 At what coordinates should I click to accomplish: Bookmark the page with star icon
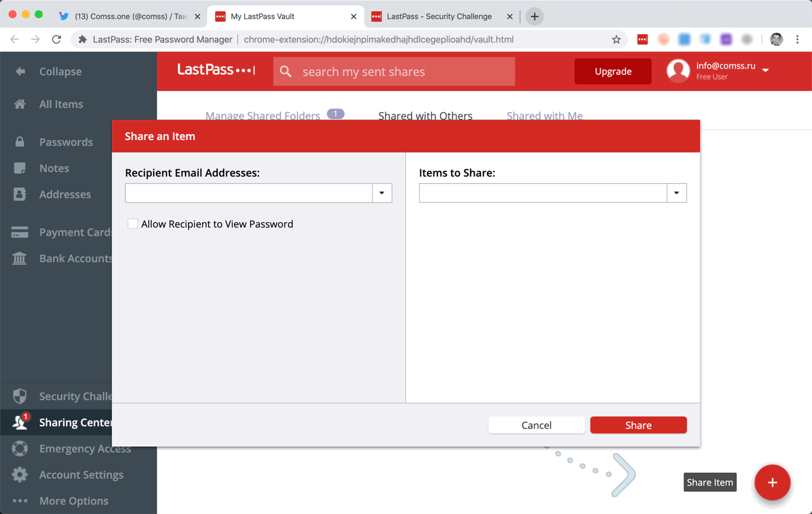point(616,39)
